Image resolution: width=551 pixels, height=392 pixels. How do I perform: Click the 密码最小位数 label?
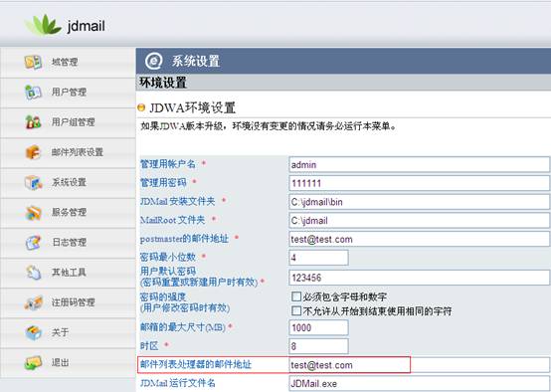click(168, 257)
